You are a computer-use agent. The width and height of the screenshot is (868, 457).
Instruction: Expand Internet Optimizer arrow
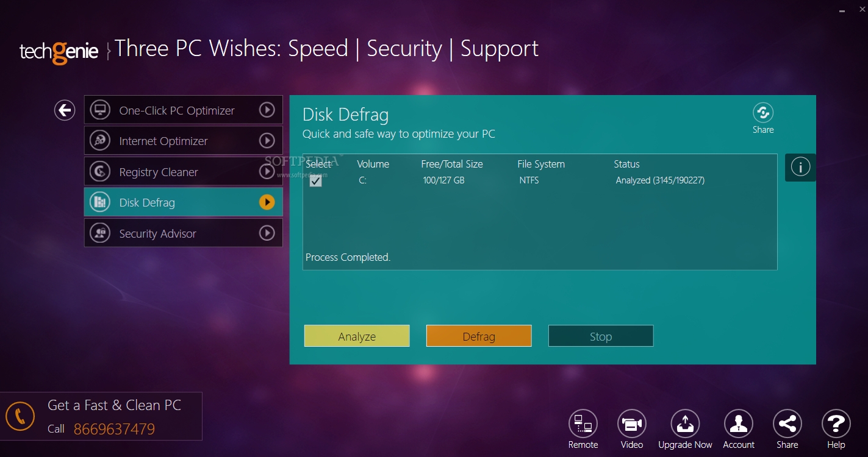[267, 141]
